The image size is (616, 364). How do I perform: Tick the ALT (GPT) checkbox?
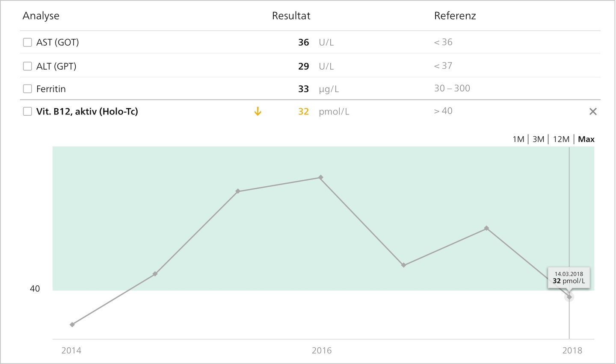tap(27, 66)
